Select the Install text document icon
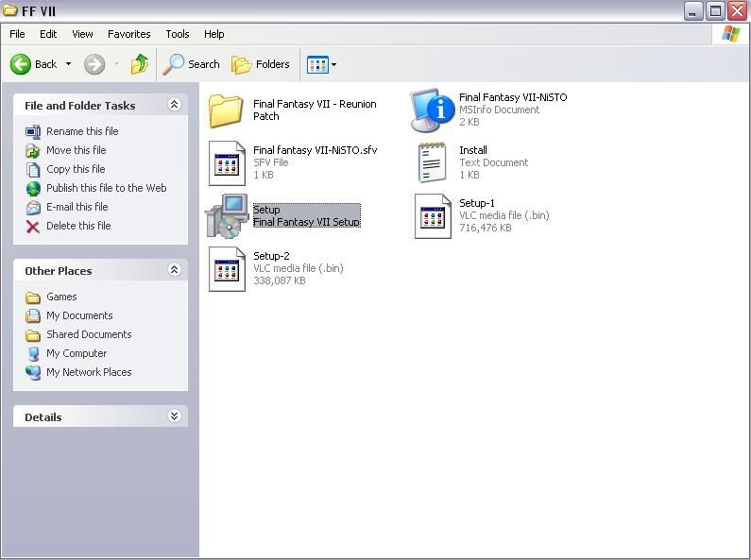The height and width of the screenshot is (560, 751). pyautogui.click(x=432, y=162)
